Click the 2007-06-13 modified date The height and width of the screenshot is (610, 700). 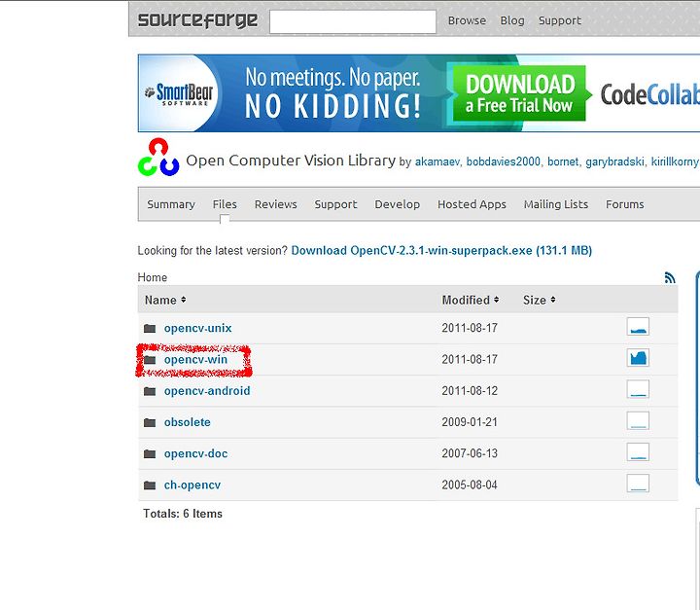(470, 453)
